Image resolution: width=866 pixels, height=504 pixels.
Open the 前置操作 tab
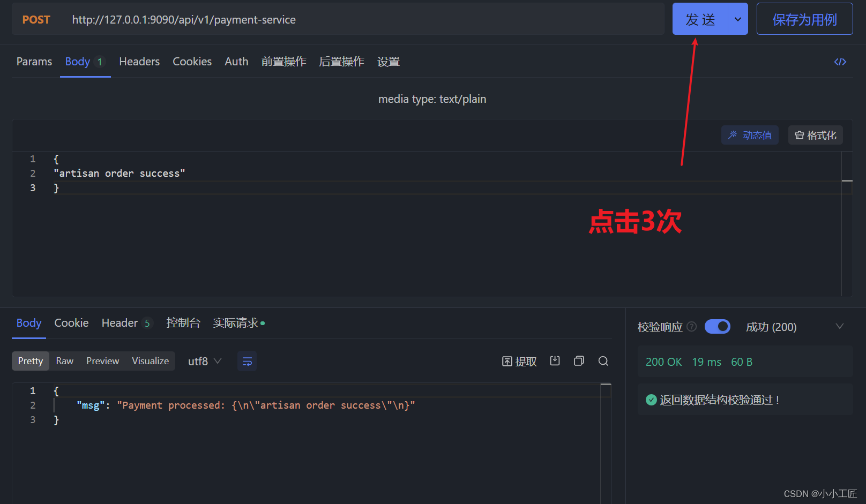tap(283, 62)
